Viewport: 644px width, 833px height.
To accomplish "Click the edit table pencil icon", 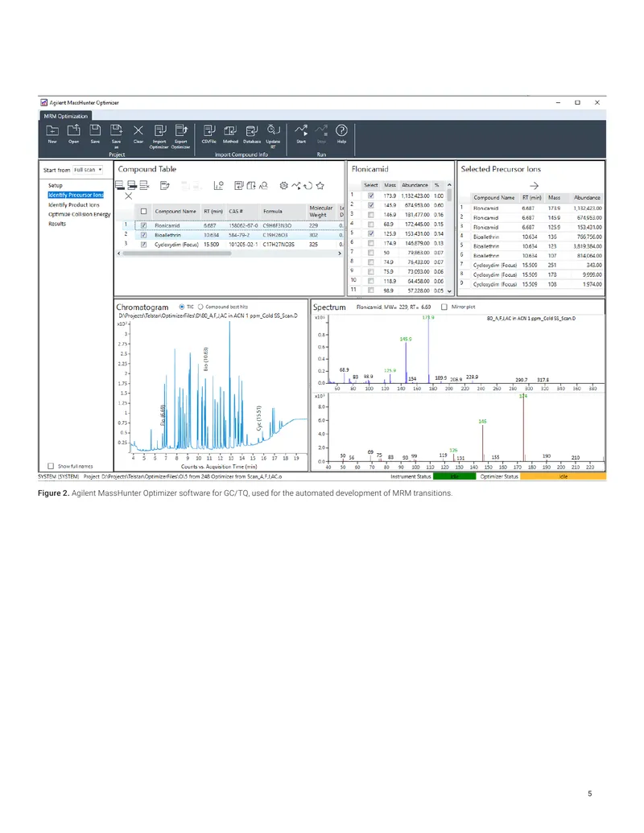I will pyautogui.click(x=165, y=185).
